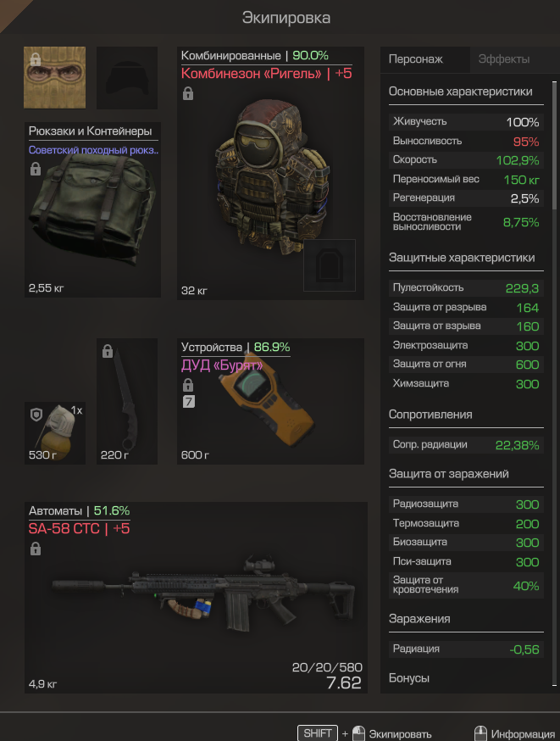The image size is (560, 741).
Task: Toggle the lock icon on the Ригель suit
Action: tap(188, 93)
